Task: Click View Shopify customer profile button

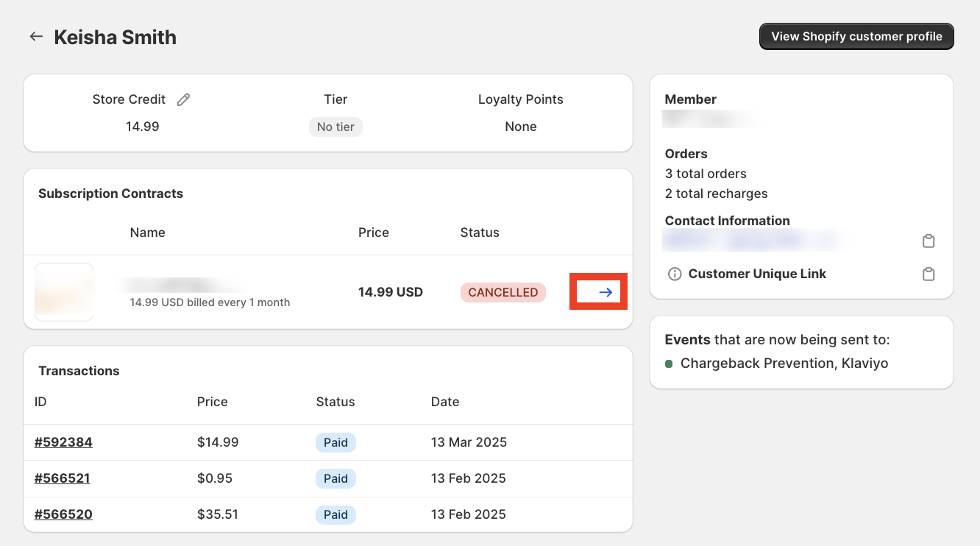Action: [x=856, y=37]
